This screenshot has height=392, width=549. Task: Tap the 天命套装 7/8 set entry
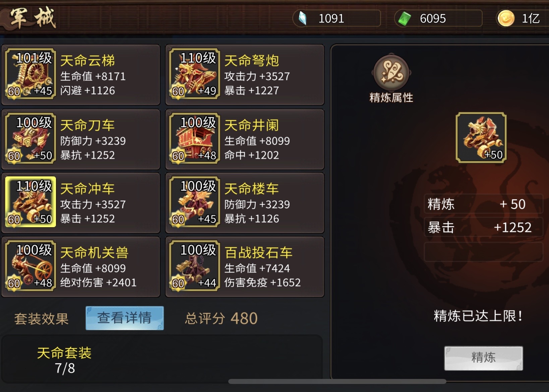point(64,360)
